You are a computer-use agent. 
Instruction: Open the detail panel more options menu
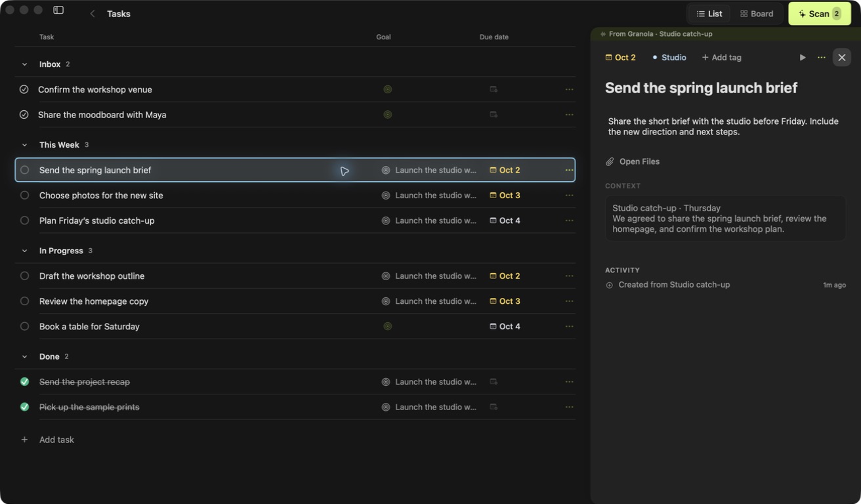pyautogui.click(x=822, y=58)
